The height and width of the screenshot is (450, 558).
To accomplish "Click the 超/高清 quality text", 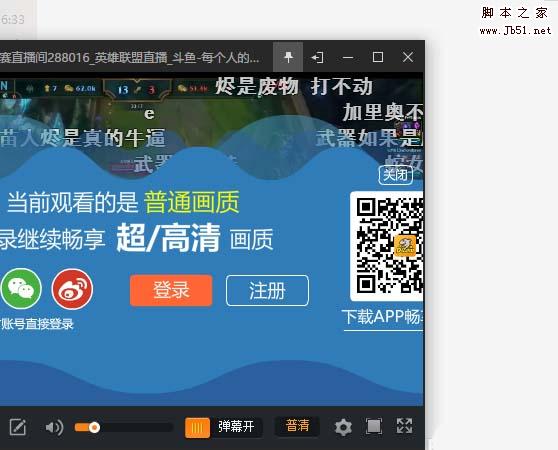I will [x=168, y=238].
